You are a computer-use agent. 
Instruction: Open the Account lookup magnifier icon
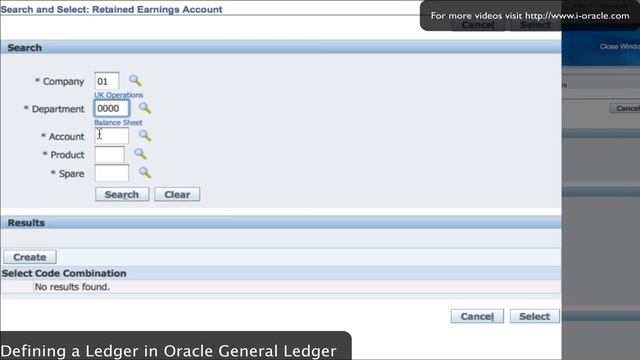click(x=145, y=136)
